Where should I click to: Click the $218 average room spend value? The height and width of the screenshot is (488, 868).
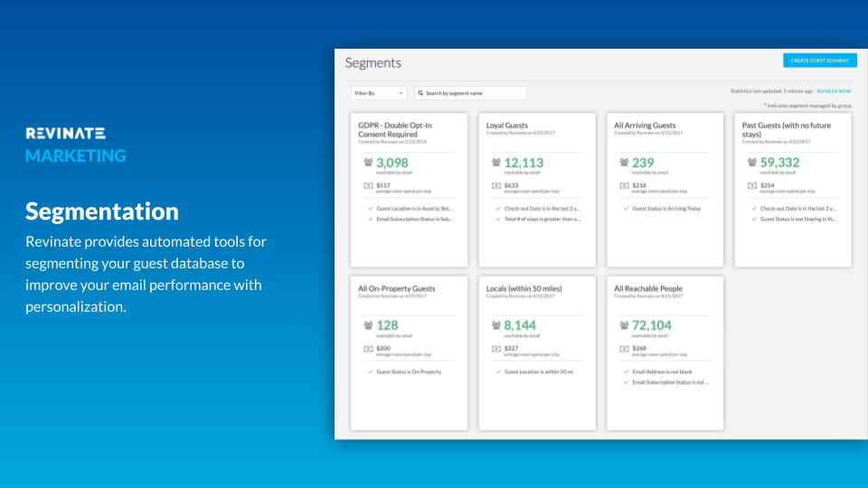coord(639,185)
